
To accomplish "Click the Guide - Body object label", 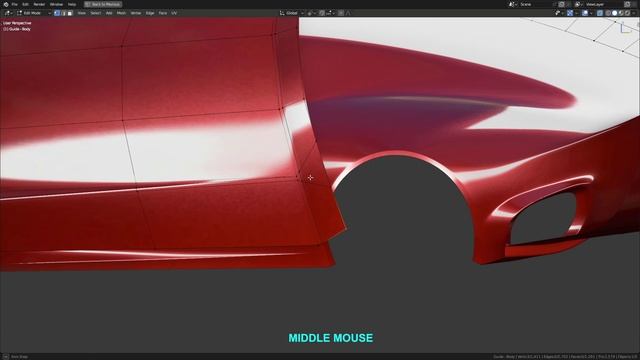I will [17, 29].
